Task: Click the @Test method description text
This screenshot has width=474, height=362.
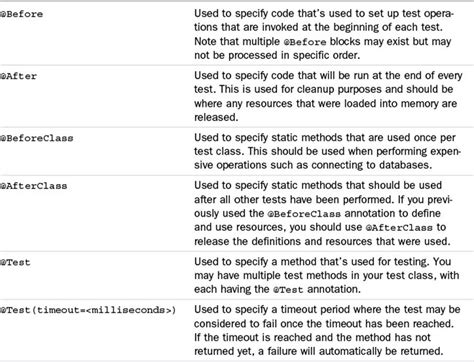Action: (327, 275)
